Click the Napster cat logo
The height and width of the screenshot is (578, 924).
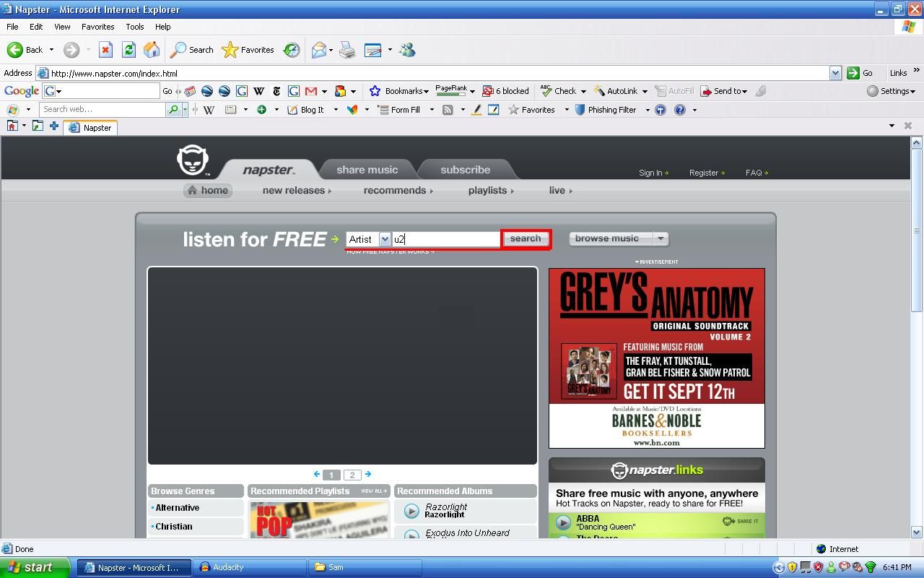(193, 160)
